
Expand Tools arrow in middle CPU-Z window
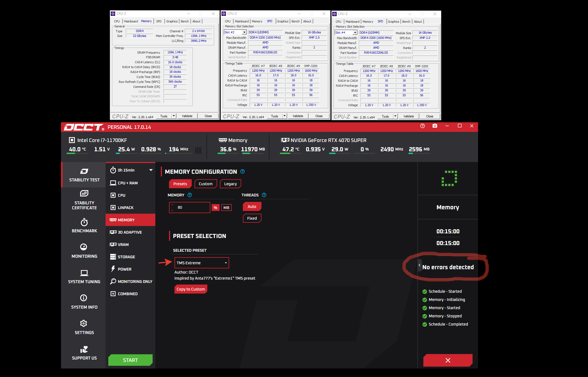coord(284,116)
